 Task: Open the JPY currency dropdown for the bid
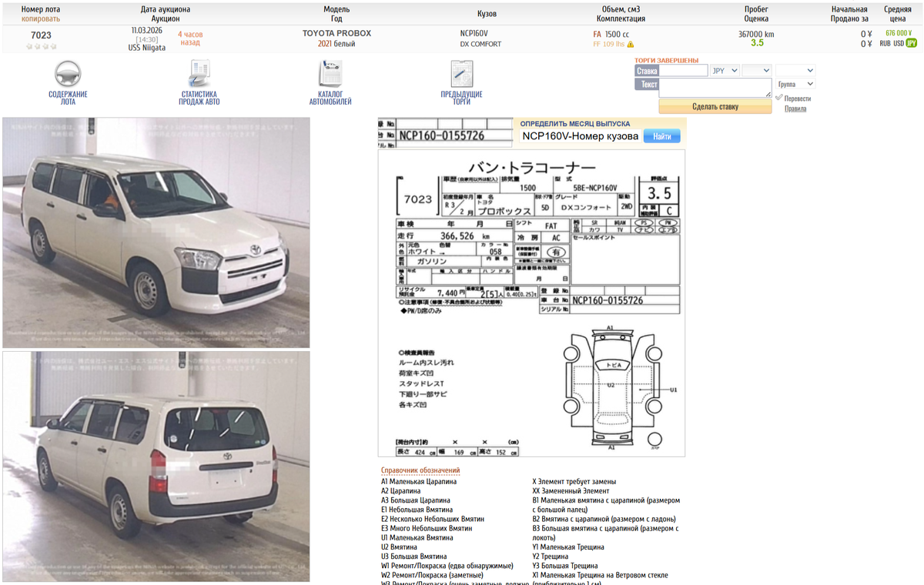coord(724,70)
